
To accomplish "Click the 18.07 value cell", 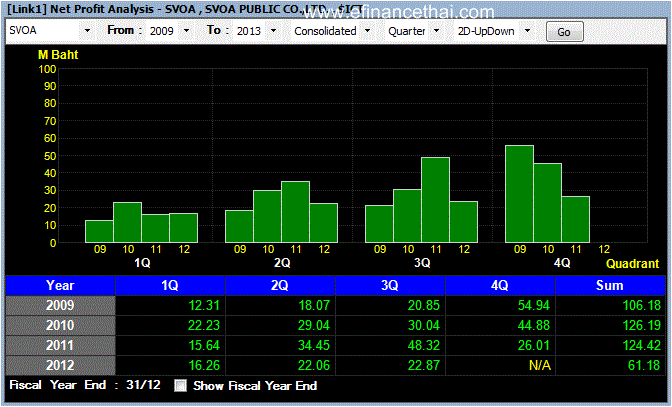I will pos(280,305).
